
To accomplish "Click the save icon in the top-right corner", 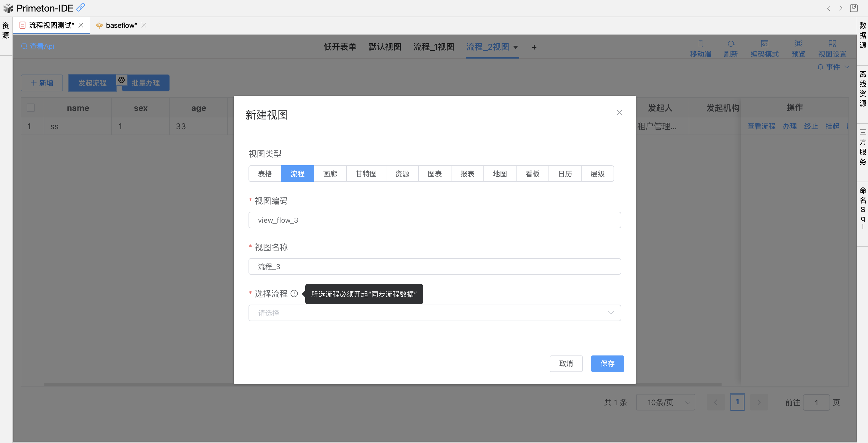I will pyautogui.click(x=854, y=8).
